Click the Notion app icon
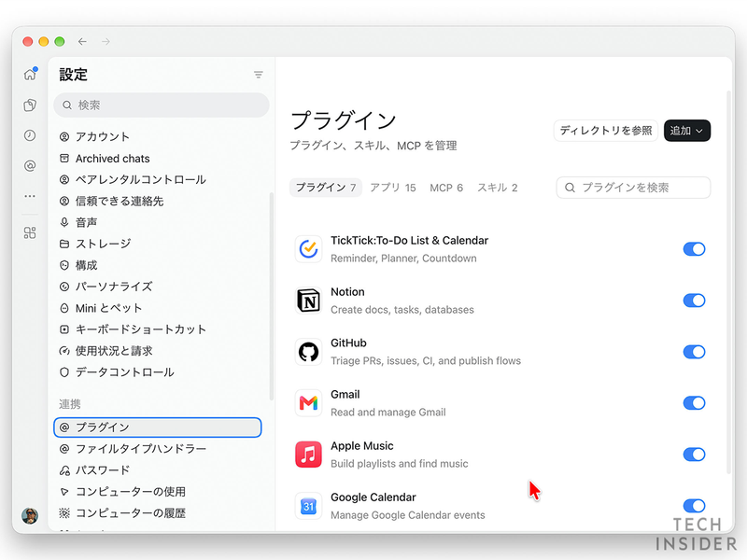The image size is (747, 560). pos(308,301)
